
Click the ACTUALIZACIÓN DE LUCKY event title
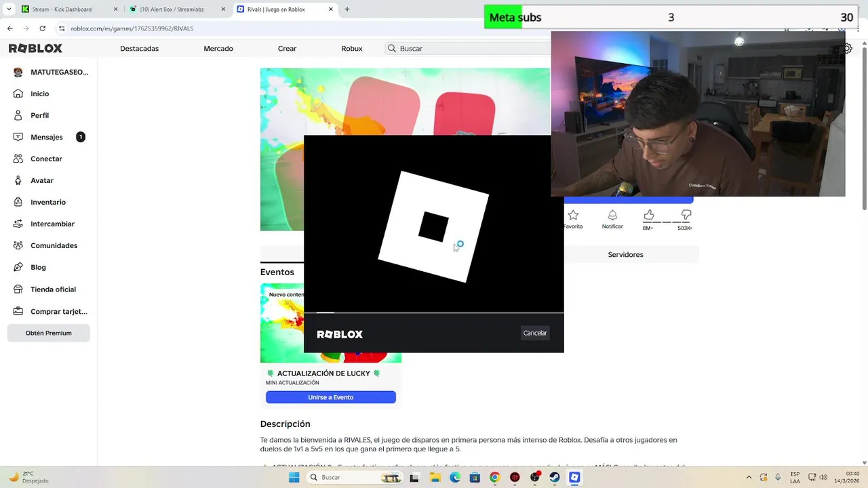[323, 373]
